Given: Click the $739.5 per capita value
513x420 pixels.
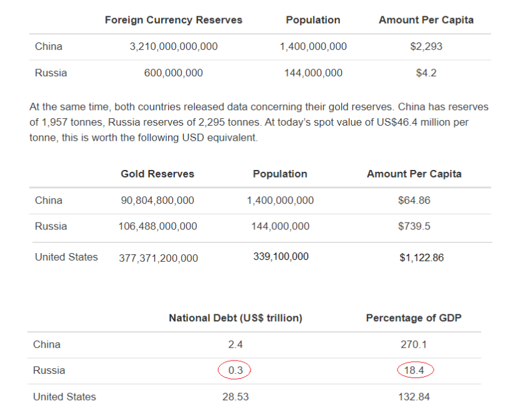Looking at the screenshot, I should [x=414, y=227].
